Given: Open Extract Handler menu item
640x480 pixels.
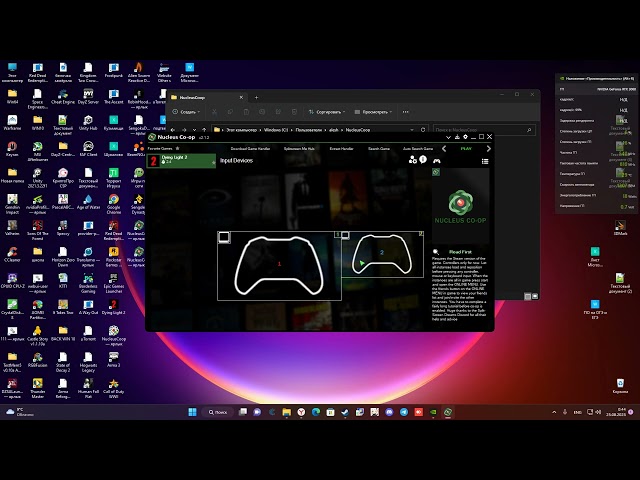Looking at the screenshot, I should (x=342, y=149).
